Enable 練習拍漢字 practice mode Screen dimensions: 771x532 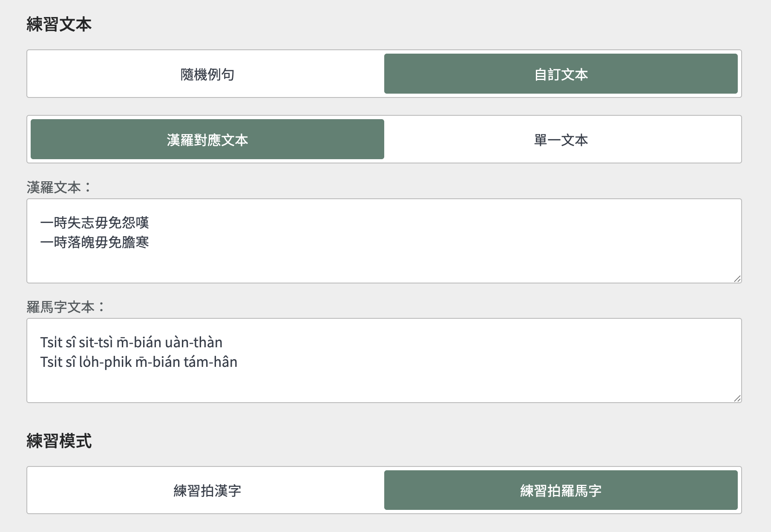(207, 490)
